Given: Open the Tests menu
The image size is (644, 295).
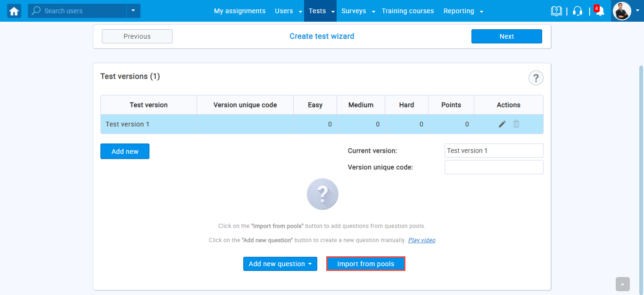Looking at the screenshot, I should pyautogui.click(x=317, y=11).
